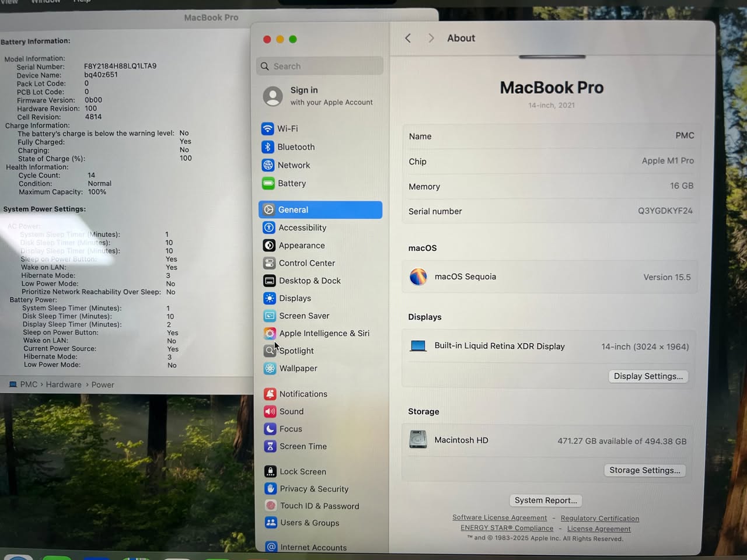Click the 471.27 GB available storage text
The image size is (747, 560).
pos(622,441)
